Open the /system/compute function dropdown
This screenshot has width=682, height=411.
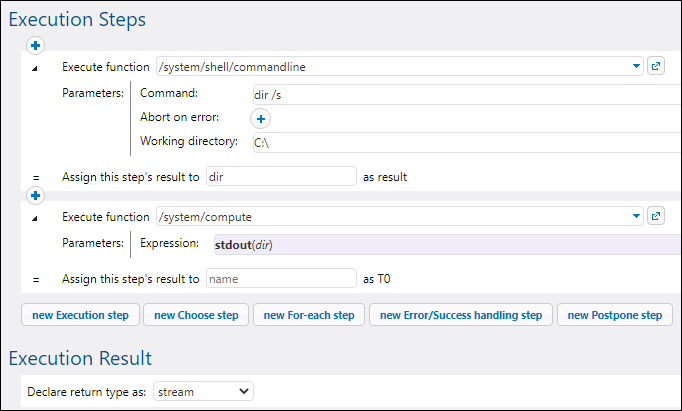[x=637, y=216]
